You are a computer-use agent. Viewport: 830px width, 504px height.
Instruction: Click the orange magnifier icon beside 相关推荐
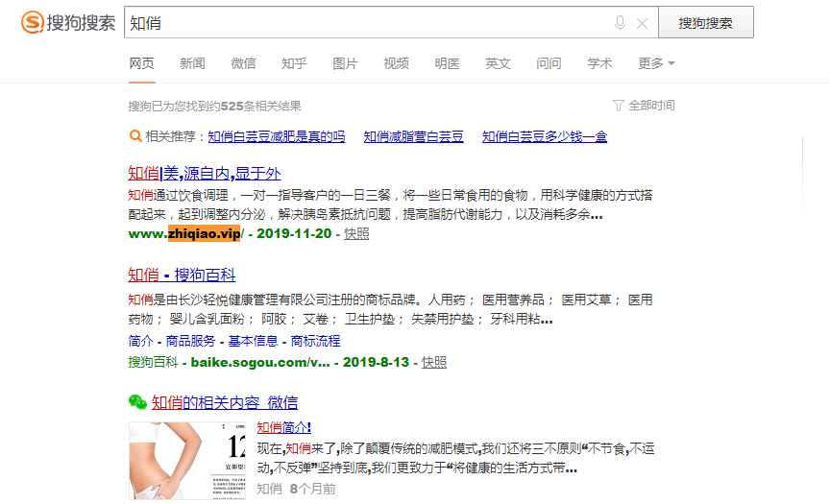click(x=135, y=136)
